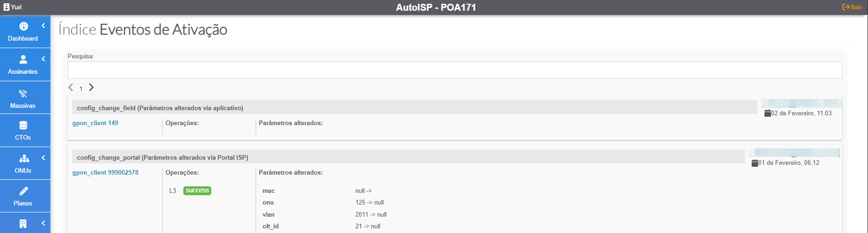
Task: Open the Assinantes user icon
Action: pos(23,59)
